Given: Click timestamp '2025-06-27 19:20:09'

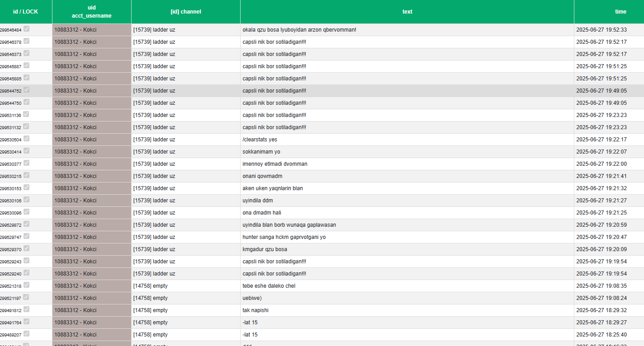Looking at the screenshot, I should click(x=601, y=249).
